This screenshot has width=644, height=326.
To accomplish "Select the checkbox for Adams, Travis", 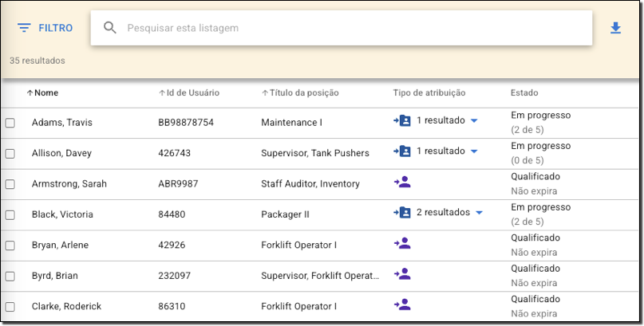I will [10, 124].
